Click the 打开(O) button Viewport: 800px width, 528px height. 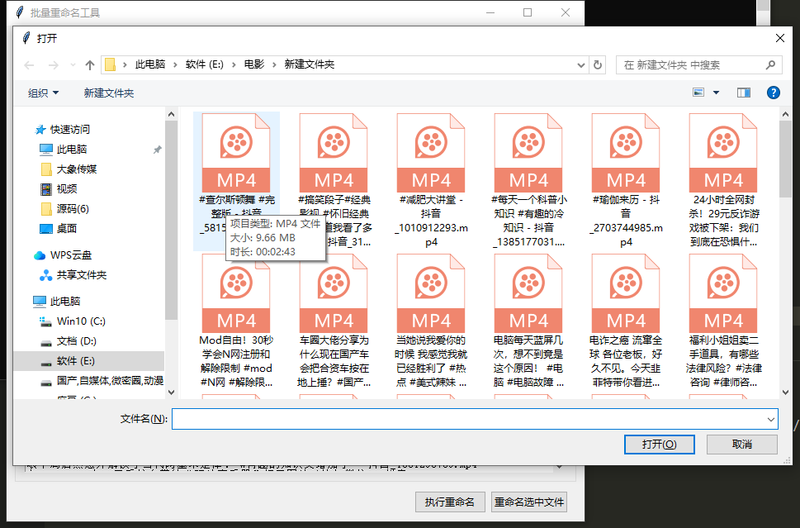coord(659,444)
